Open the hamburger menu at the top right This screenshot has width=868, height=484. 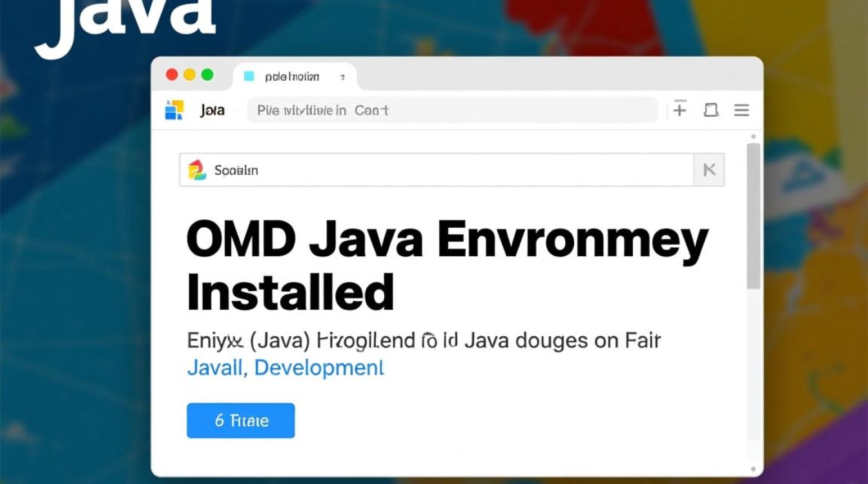point(741,110)
